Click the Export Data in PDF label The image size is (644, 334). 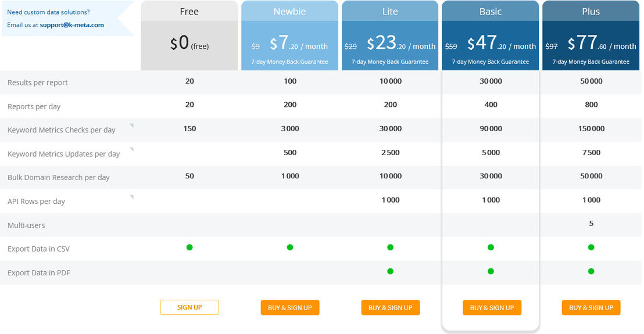coord(38,273)
